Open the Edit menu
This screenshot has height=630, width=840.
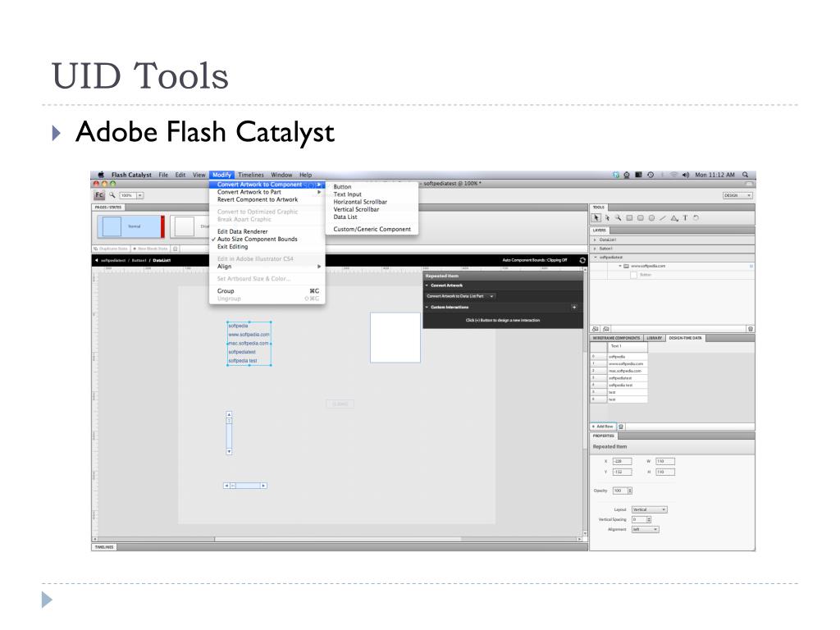[180, 175]
